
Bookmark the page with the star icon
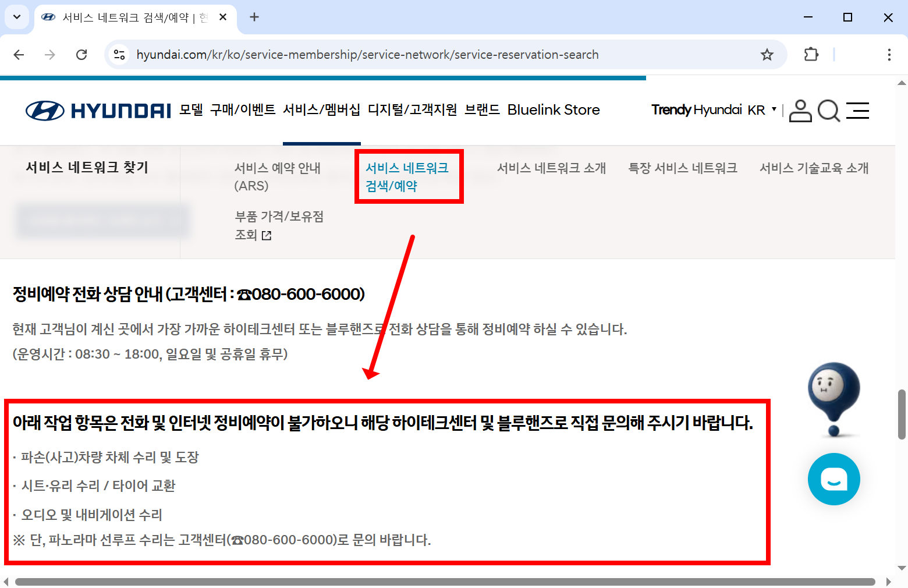[767, 54]
